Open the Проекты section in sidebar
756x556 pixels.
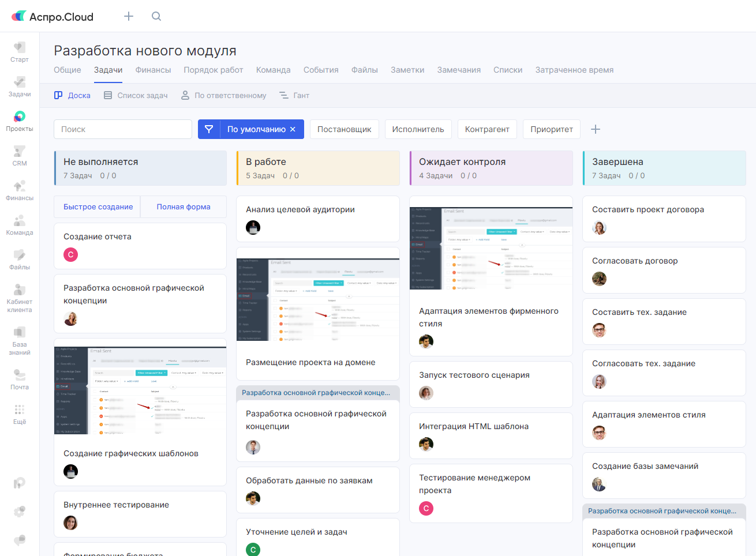[20, 121]
